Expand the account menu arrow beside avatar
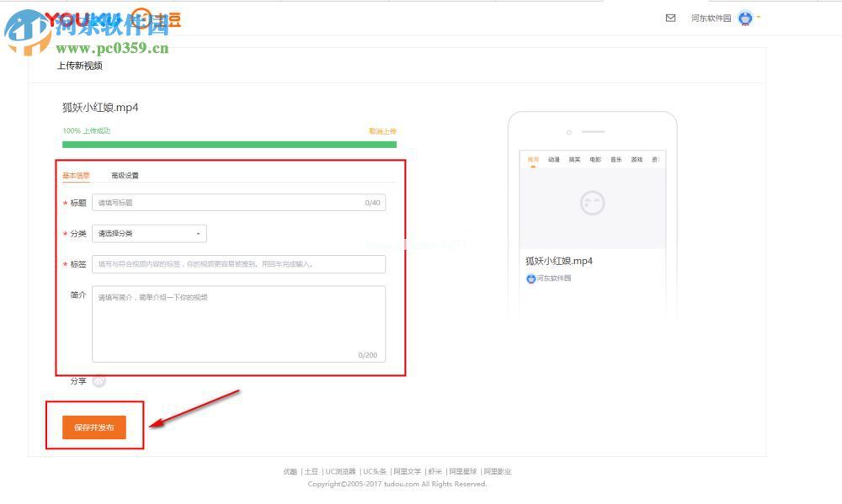This screenshot has width=842, height=504. [759, 17]
